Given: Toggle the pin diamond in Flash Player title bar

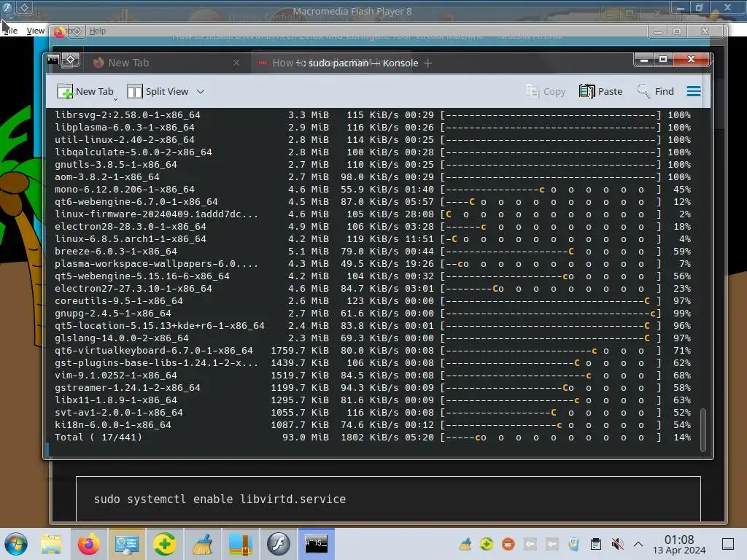Looking at the screenshot, I should [24, 7].
